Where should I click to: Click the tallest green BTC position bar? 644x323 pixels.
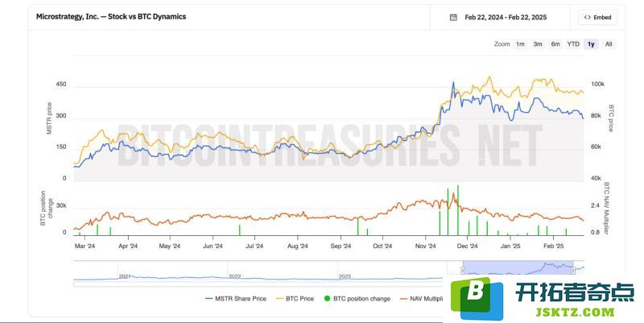[457, 210]
